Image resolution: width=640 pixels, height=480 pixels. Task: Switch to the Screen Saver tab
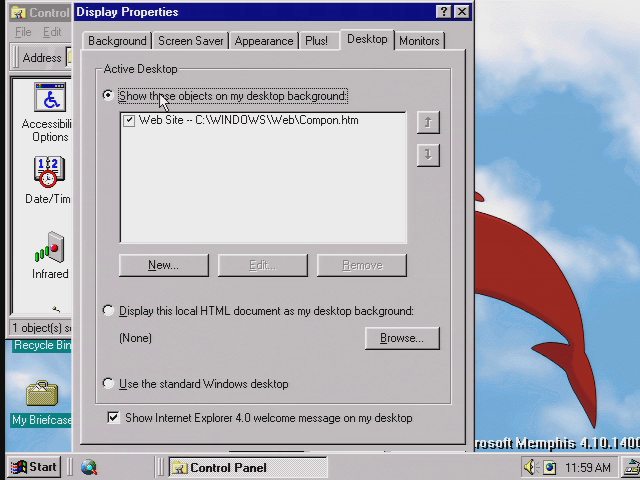tap(191, 41)
